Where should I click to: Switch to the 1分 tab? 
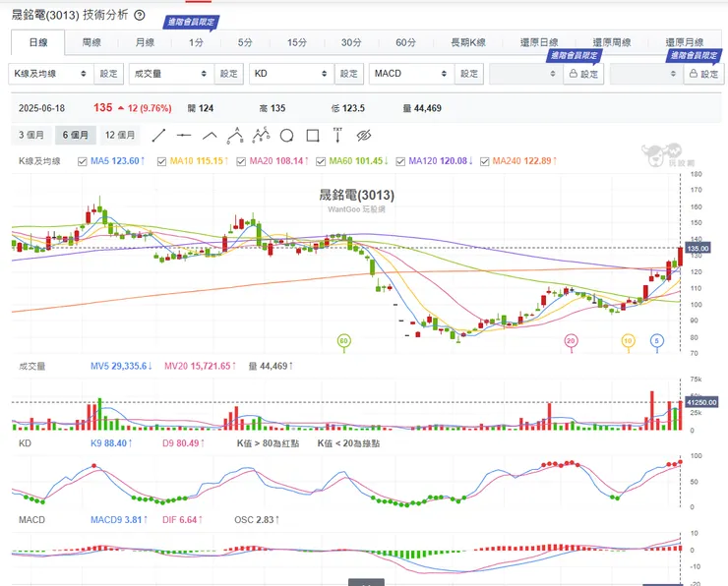197,42
